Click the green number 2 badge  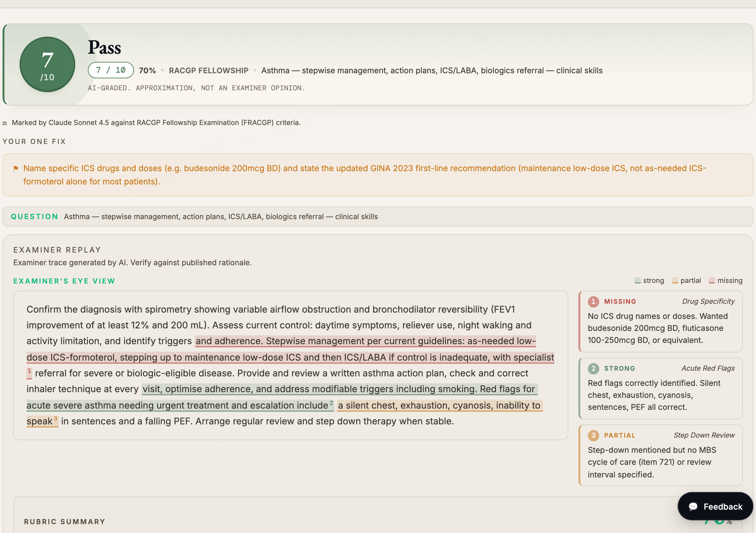[593, 368]
